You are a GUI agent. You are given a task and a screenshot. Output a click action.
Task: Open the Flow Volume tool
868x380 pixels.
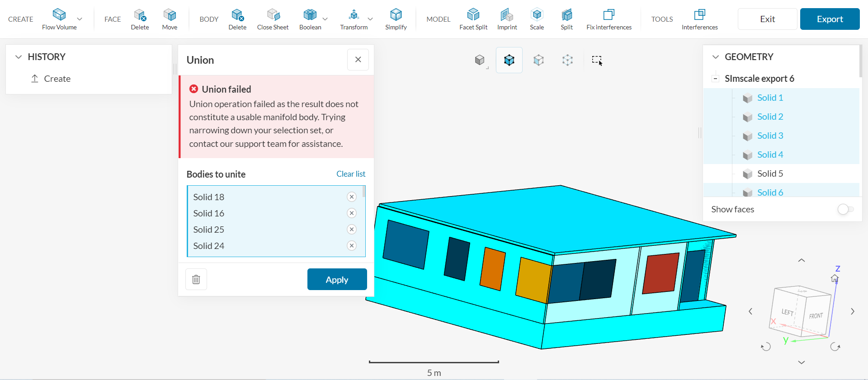[x=59, y=19]
